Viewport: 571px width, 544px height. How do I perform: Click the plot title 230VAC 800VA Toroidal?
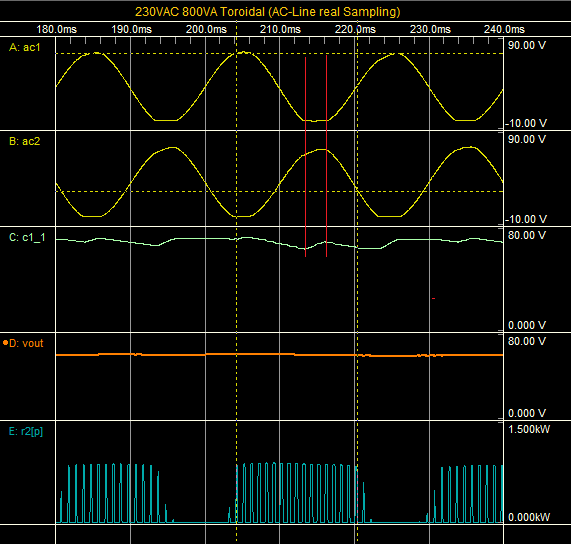tap(200, 12)
